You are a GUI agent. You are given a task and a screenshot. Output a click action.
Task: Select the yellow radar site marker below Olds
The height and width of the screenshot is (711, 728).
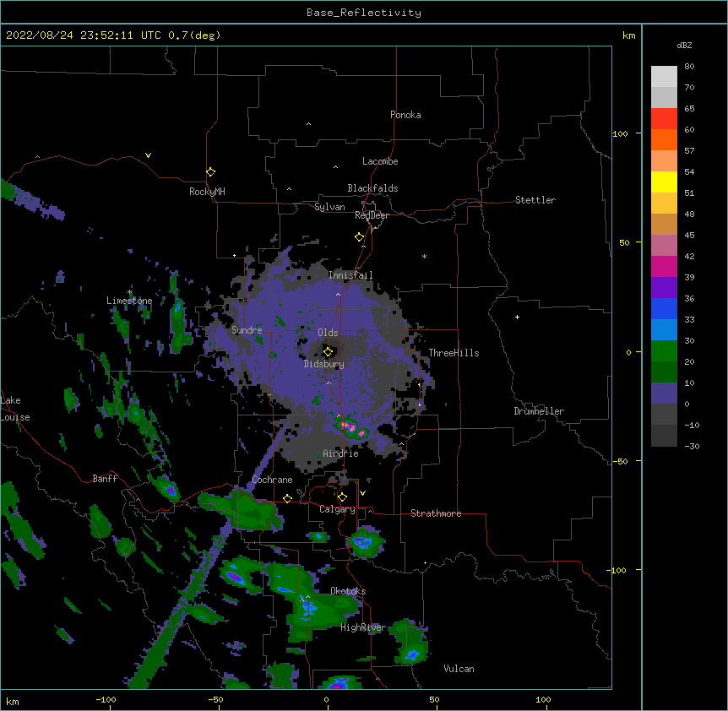328,352
